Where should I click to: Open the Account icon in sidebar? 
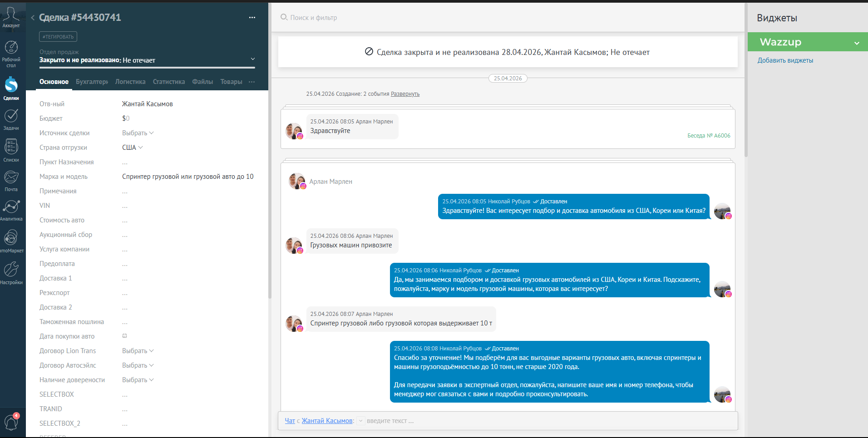click(11, 17)
